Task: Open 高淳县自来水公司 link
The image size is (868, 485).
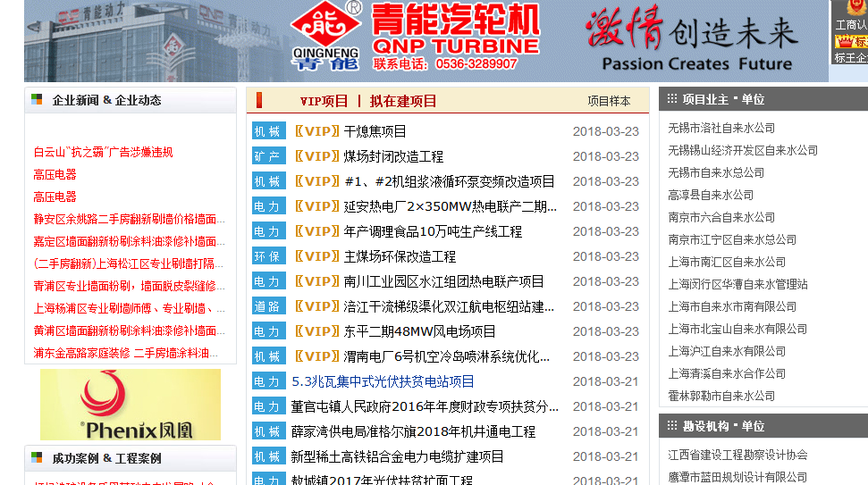Action: pyautogui.click(x=711, y=195)
